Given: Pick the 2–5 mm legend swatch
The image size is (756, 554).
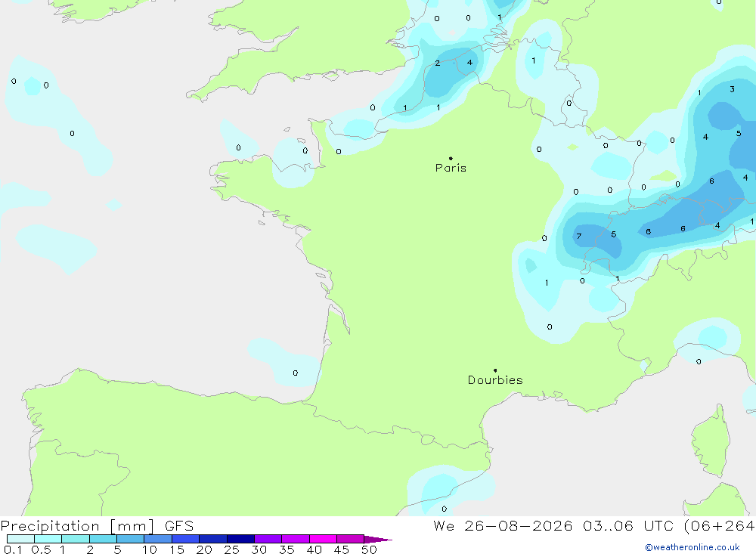Looking at the screenshot, I should click(x=103, y=539).
